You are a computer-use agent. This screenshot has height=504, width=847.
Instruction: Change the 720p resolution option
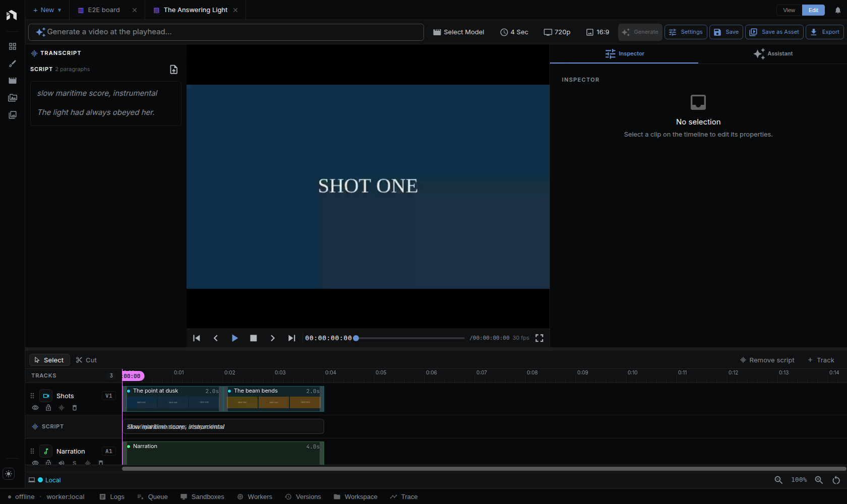point(557,32)
